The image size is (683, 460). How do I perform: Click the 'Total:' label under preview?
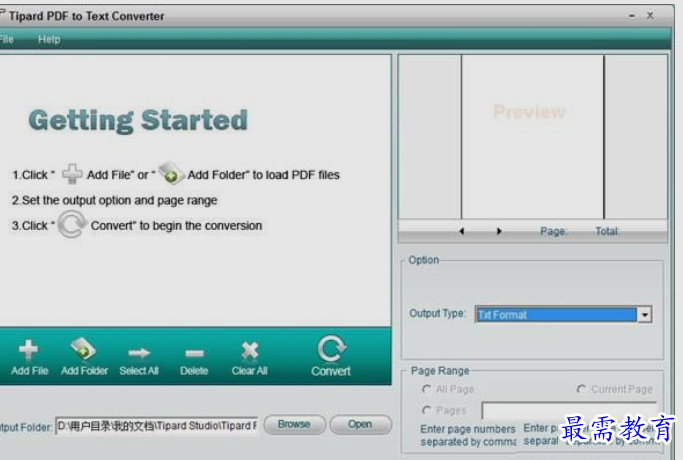click(607, 231)
